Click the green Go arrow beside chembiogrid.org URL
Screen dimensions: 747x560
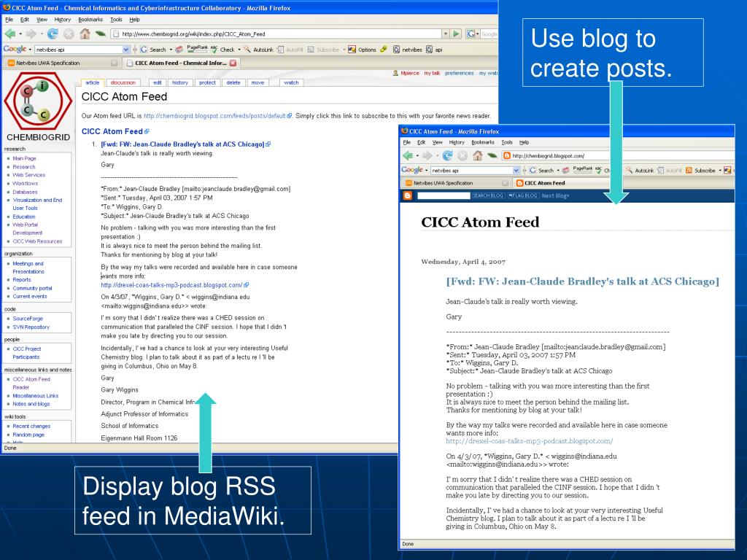(457, 34)
